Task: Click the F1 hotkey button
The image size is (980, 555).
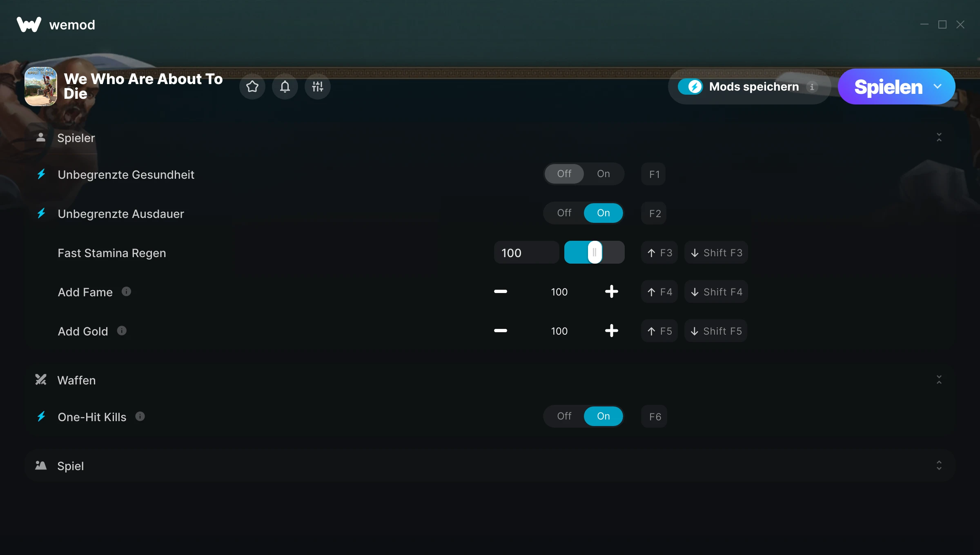Action: [x=654, y=174]
